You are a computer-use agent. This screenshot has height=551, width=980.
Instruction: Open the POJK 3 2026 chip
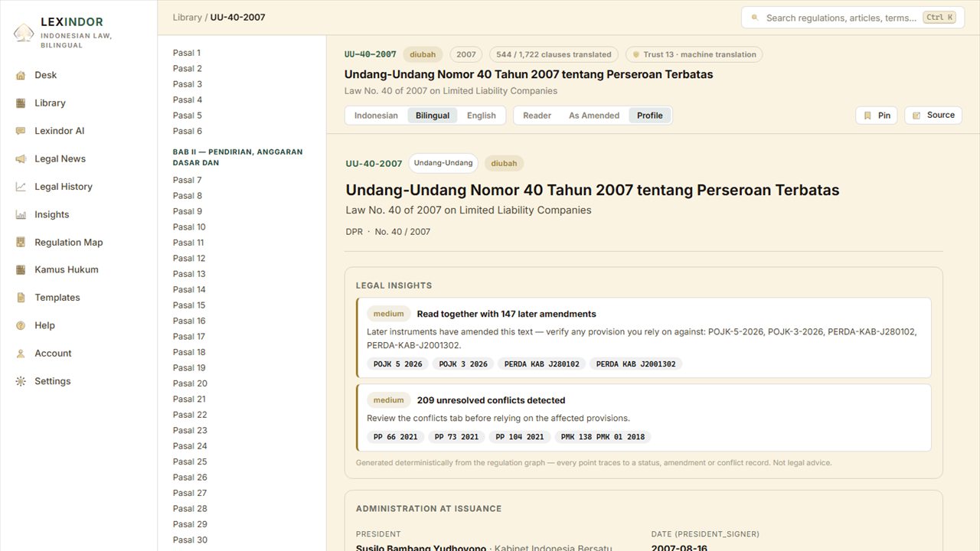[x=463, y=364]
